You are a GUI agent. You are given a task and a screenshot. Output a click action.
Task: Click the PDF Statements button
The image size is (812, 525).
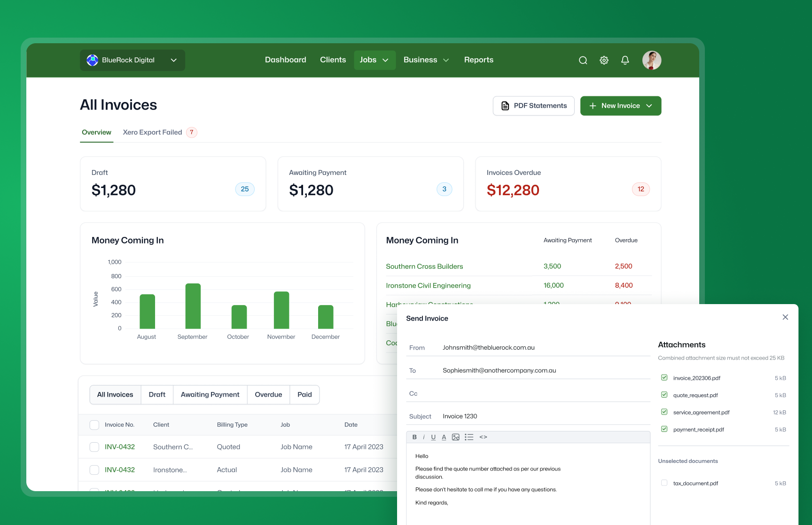click(x=533, y=106)
